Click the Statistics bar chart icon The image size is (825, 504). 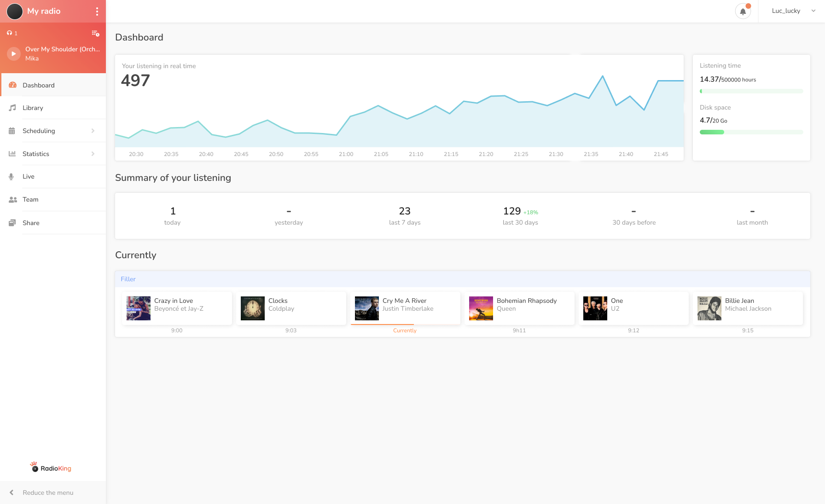(x=12, y=154)
